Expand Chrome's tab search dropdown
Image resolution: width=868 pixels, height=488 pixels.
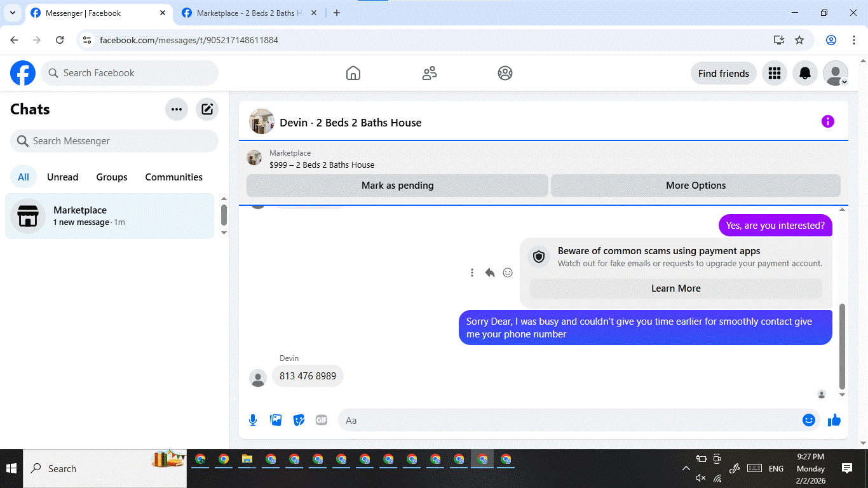pos(13,13)
